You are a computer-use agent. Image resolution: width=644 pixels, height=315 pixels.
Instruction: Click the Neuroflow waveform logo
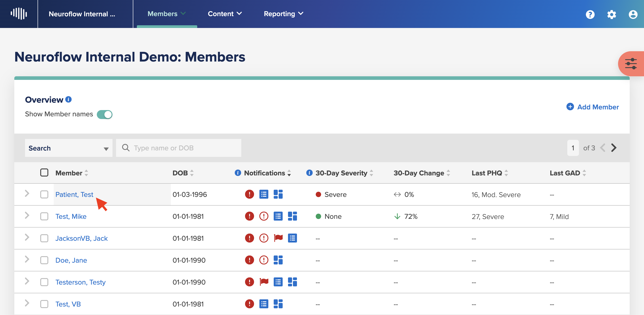coord(19,13)
